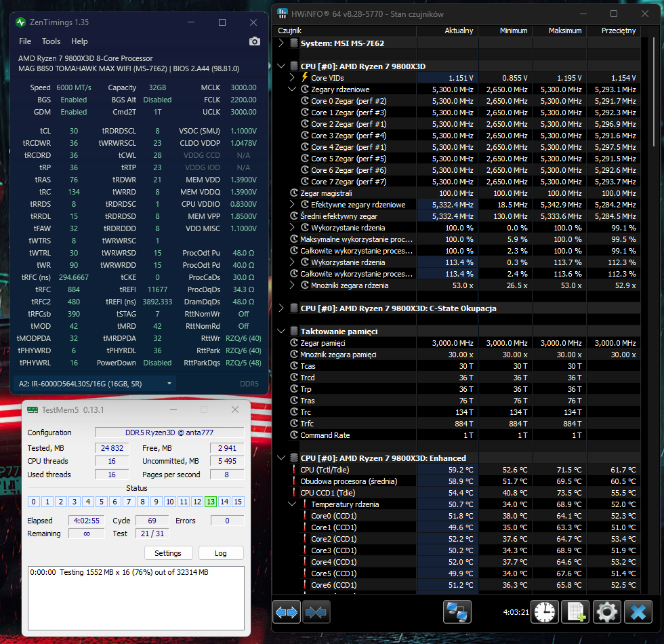The height and width of the screenshot is (644, 664).
Task: Click the HWiNFO logo icon in its title bar
Action: [x=283, y=14]
